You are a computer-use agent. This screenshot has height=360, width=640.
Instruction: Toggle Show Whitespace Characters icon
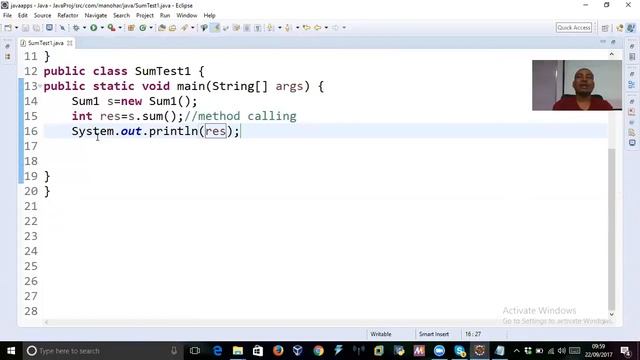click(x=258, y=28)
